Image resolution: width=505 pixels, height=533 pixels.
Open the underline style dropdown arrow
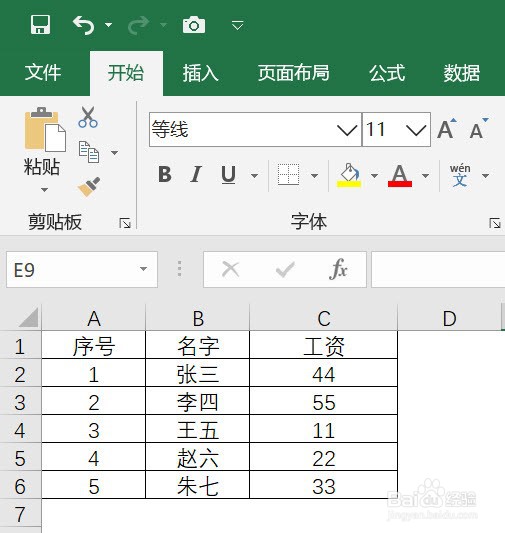pyautogui.click(x=254, y=176)
